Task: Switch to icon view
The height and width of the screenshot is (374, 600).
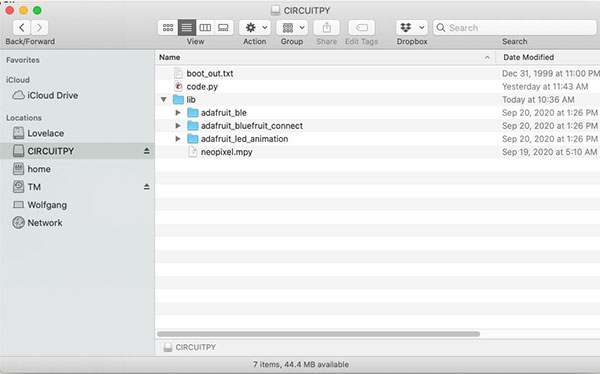Action: pos(168,28)
